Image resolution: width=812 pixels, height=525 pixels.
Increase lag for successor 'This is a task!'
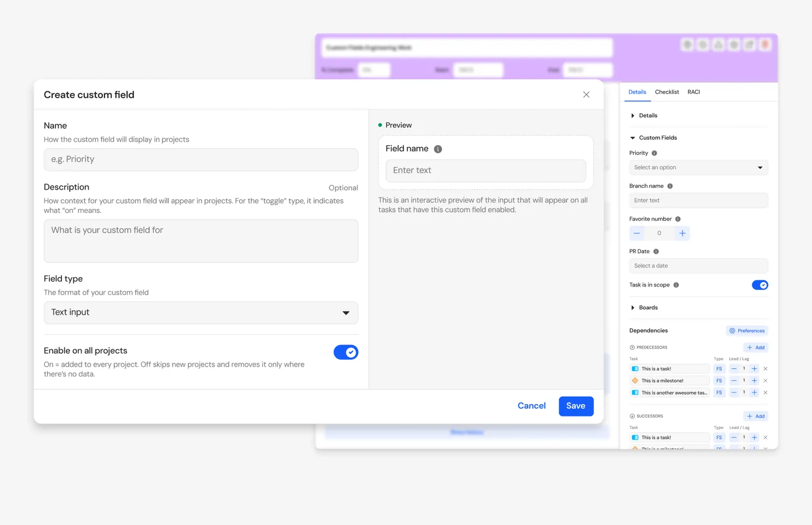[754, 438]
